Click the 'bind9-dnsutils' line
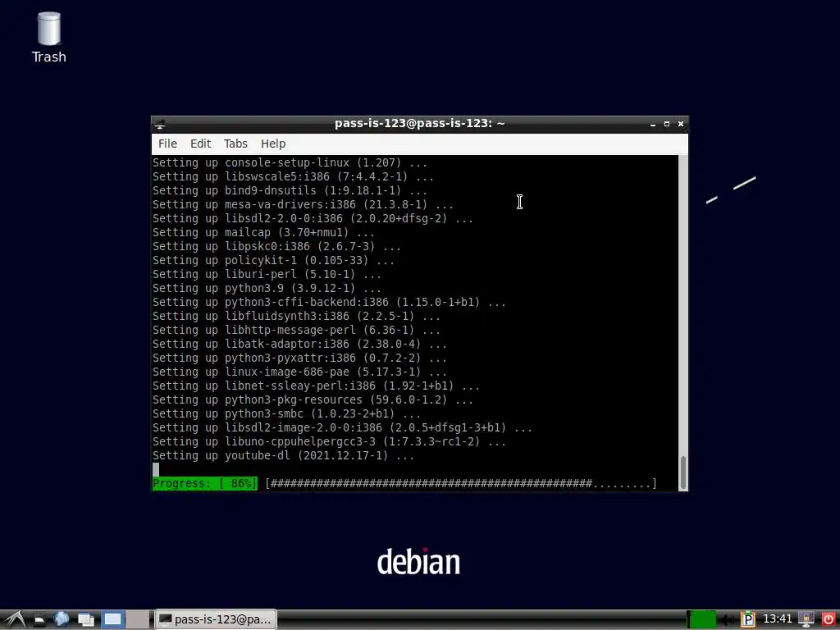This screenshot has height=630, width=840. click(x=290, y=190)
